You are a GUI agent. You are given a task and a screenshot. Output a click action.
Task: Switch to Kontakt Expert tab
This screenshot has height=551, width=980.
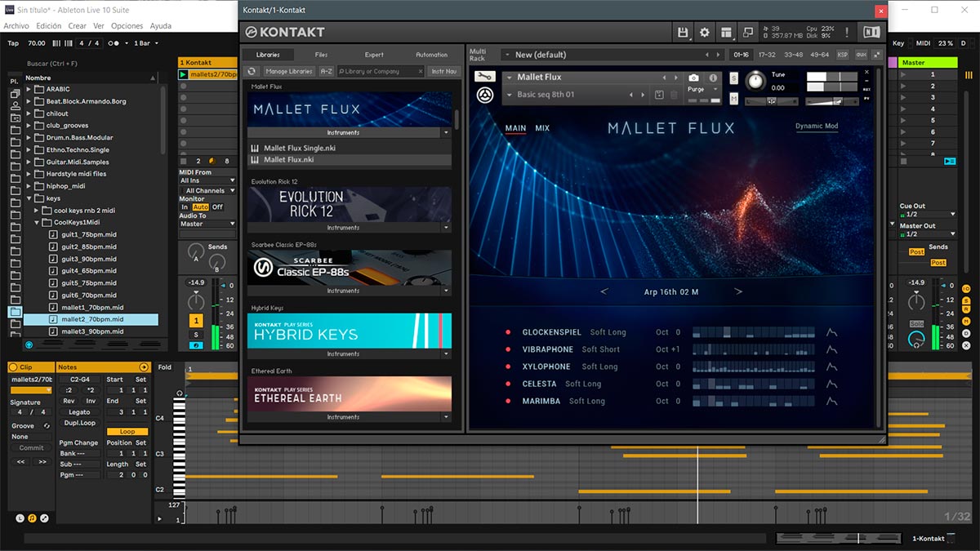click(x=374, y=55)
